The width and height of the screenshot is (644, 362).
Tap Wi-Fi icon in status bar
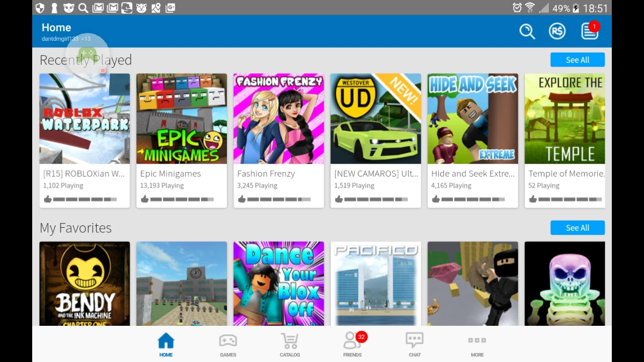[530, 8]
